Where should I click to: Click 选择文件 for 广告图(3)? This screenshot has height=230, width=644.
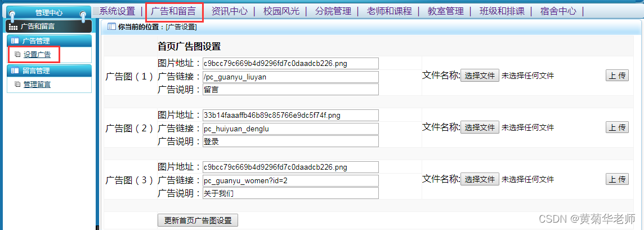pyautogui.click(x=480, y=179)
